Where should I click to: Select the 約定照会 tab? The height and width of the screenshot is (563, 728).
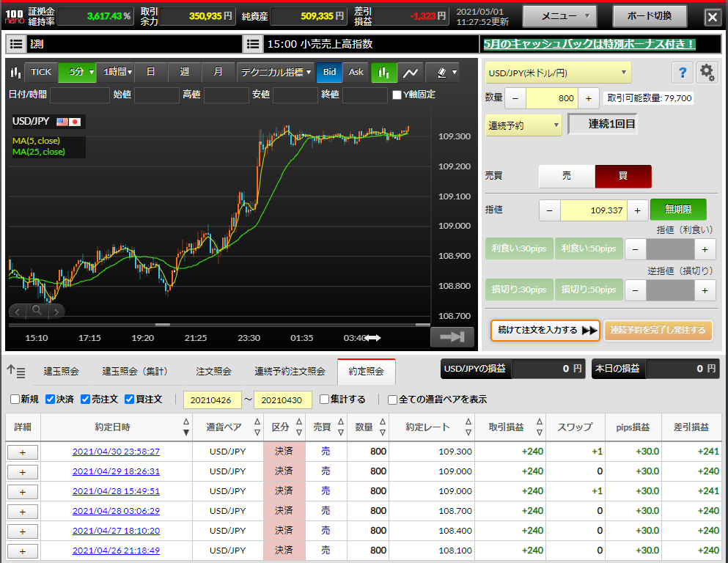(x=367, y=372)
